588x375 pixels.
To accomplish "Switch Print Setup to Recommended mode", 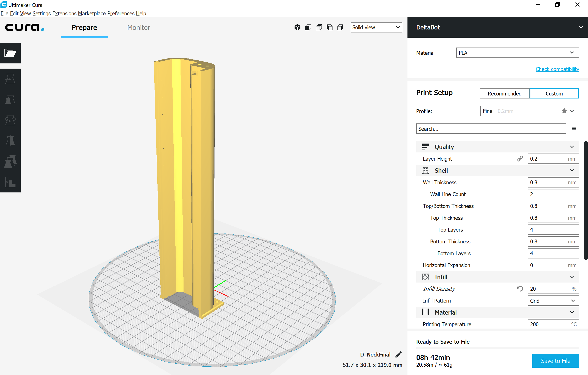I will point(504,94).
